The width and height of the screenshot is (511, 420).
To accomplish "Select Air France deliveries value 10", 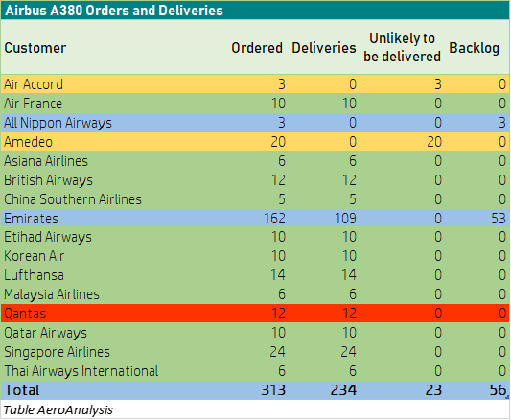I will pos(349,104).
